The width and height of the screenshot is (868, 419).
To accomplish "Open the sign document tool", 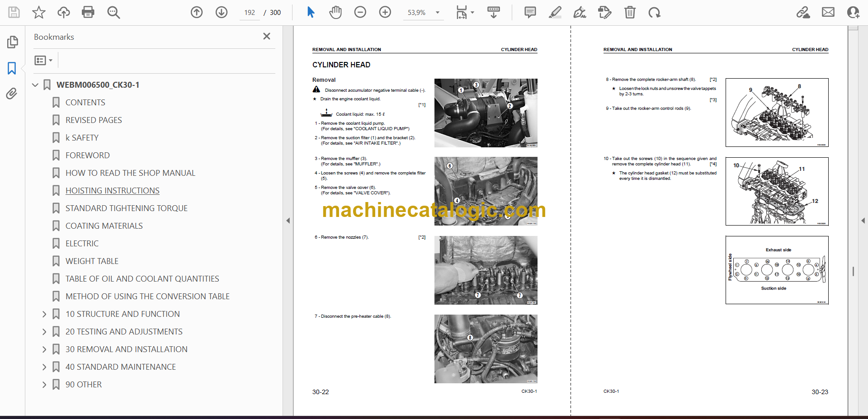I will 580,12.
